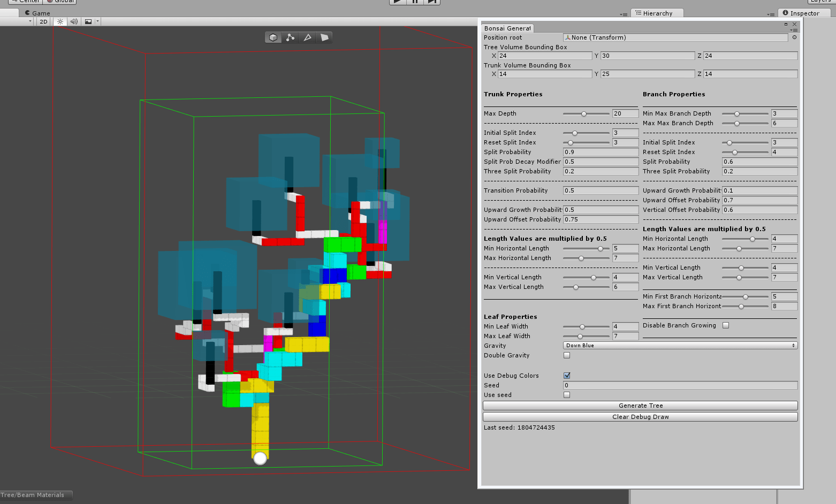Toggle the 2D view mode

click(x=43, y=21)
